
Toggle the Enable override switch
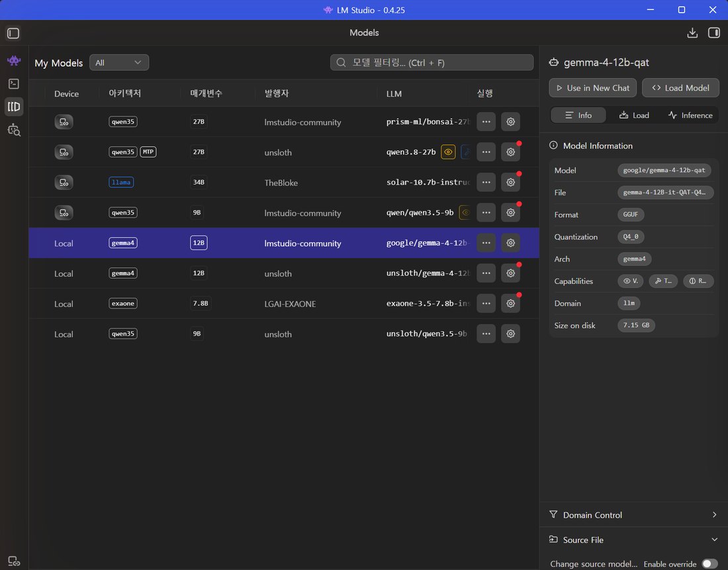pos(709,563)
